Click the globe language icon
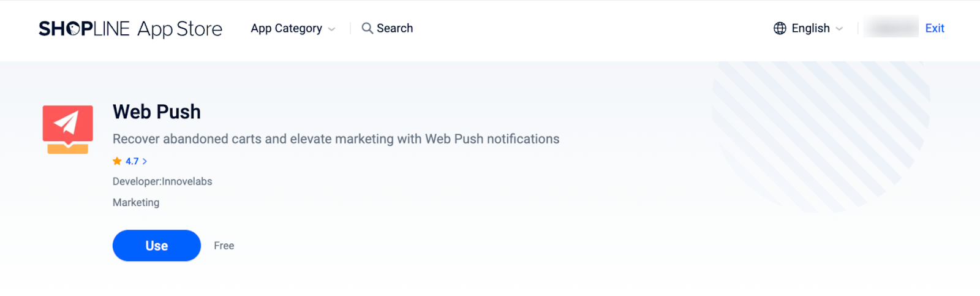Viewport: 980px width, 296px height. point(780,28)
